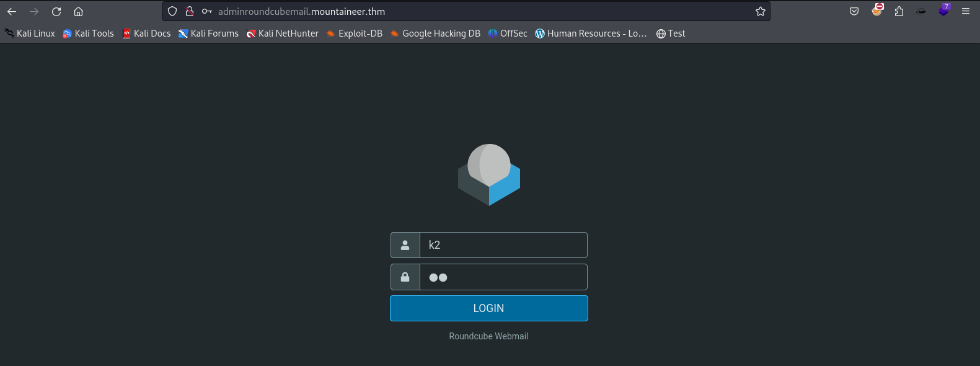
Task: Go back to the previous page
Action: 12,11
